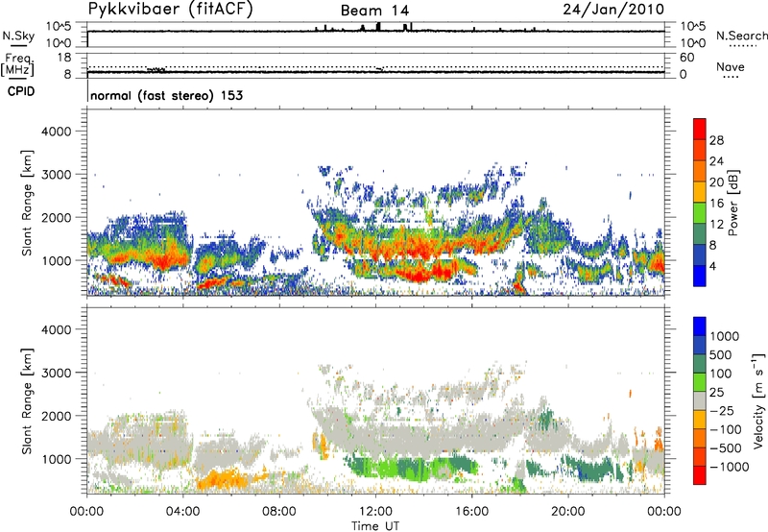This screenshot has width=768, height=532.
Task: Click the 'CPID' label
Action: [21, 91]
